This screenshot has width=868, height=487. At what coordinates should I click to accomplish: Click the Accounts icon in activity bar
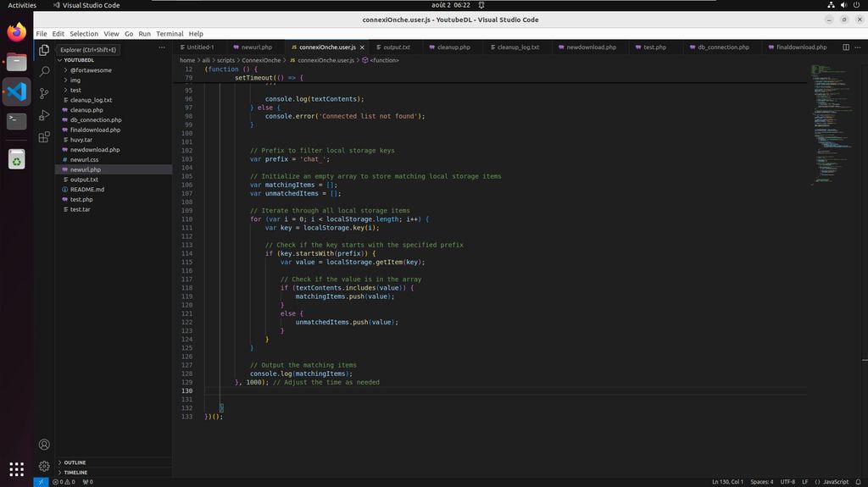point(44,444)
